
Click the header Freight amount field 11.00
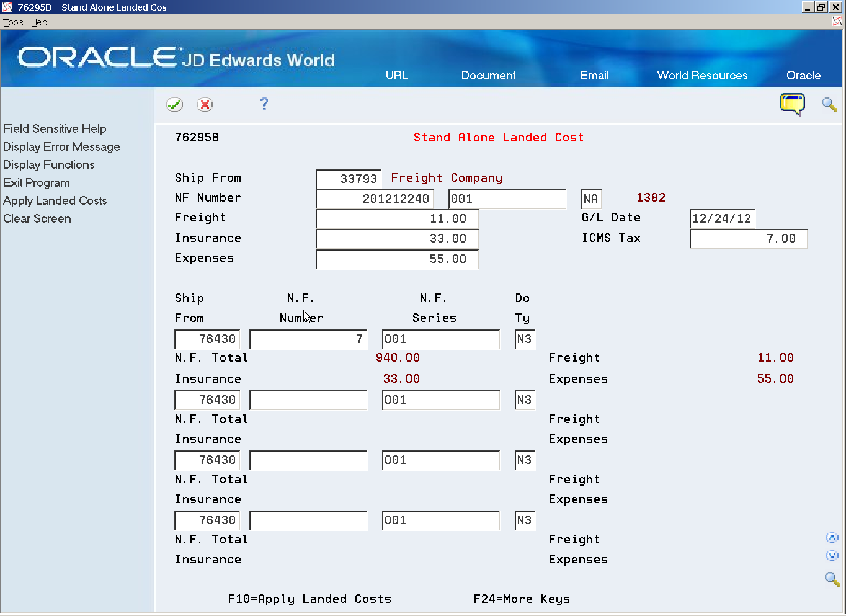pyautogui.click(x=397, y=219)
